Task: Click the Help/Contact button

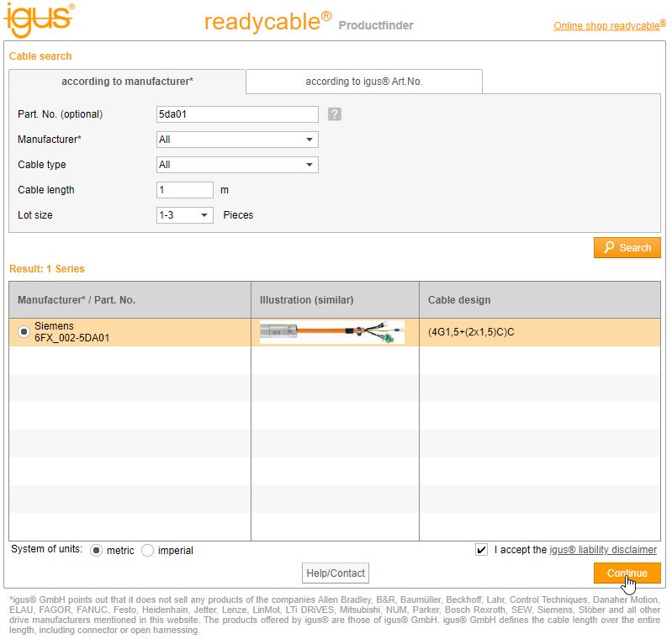Action: coord(336,573)
